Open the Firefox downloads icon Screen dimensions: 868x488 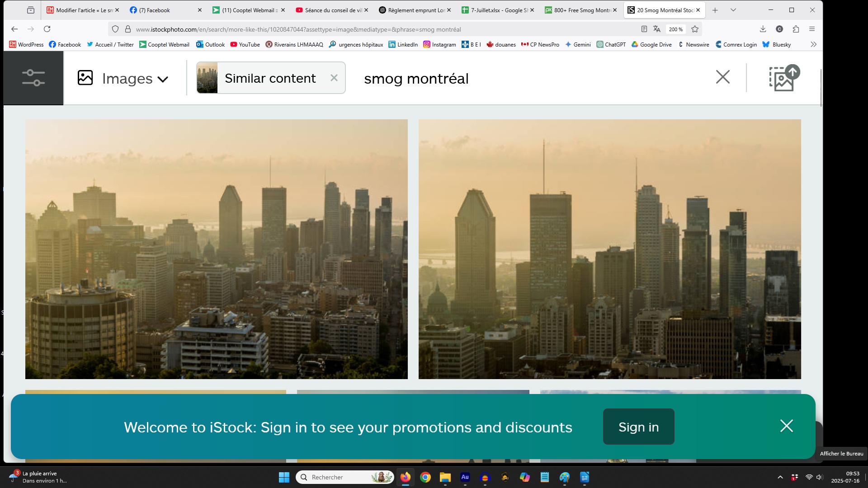[x=763, y=29]
